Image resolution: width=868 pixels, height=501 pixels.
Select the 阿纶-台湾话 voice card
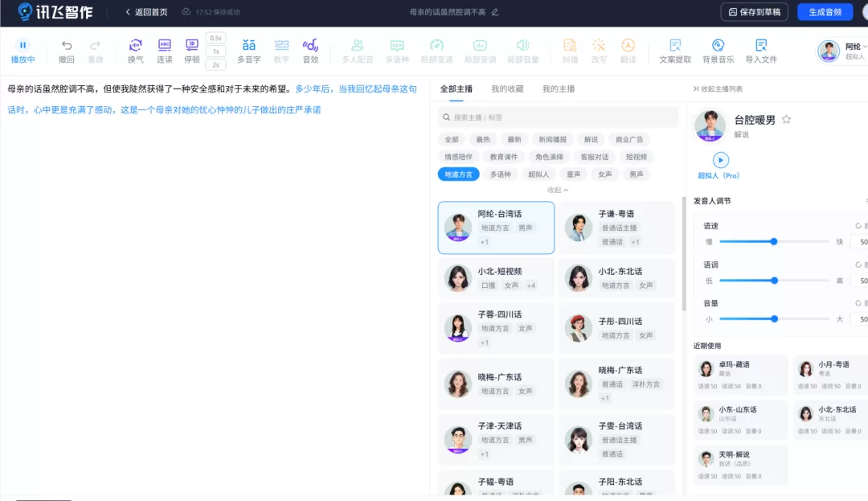pyautogui.click(x=496, y=228)
